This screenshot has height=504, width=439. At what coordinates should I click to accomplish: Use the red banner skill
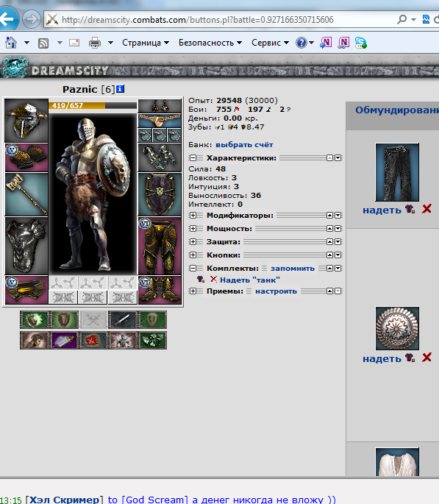[x=93, y=340]
